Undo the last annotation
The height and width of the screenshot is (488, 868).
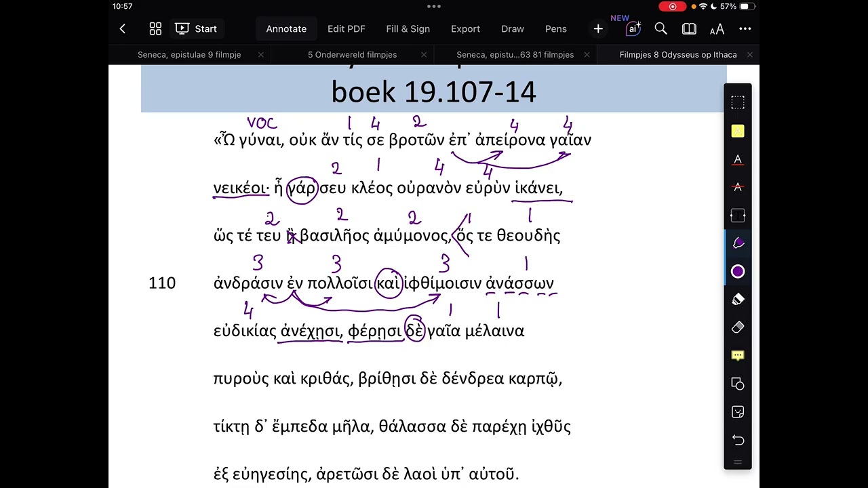tap(738, 441)
